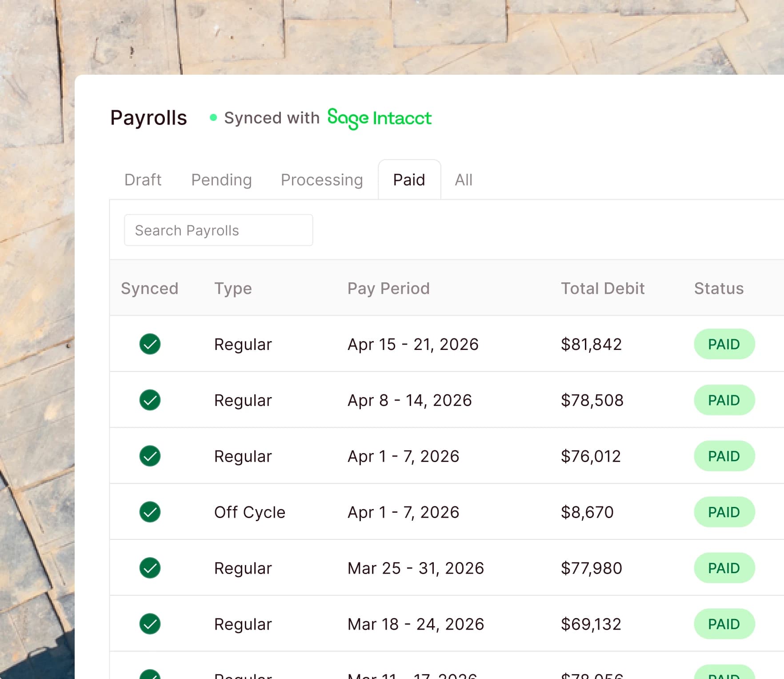Click the synced checkmark on the Off Cycle row
This screenshot has width=784, height=679.
pyautogui.click(x=150, y=512)
